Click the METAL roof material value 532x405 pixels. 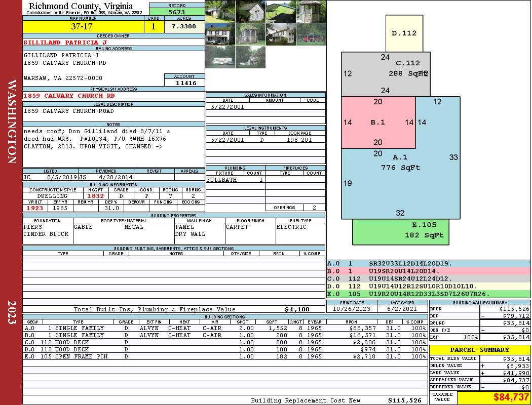pyautogui.click(x=134, y=227)
